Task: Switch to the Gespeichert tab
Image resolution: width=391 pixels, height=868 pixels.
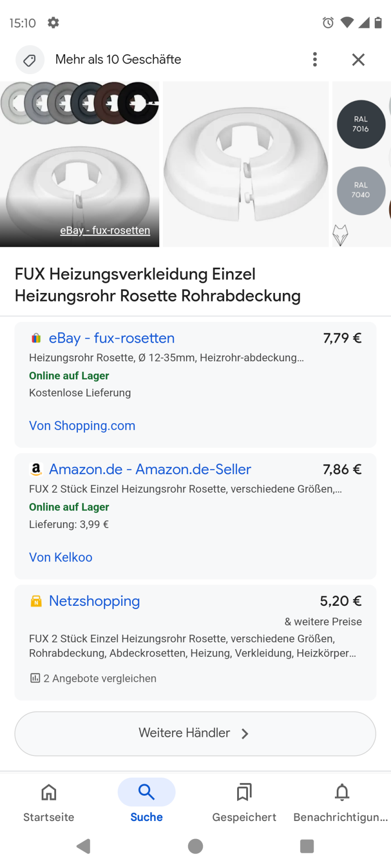Action: 244,792
